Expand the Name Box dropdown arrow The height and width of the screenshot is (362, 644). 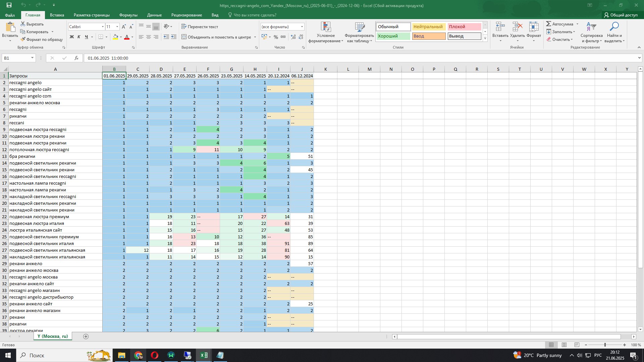click(x=32, y=58)
